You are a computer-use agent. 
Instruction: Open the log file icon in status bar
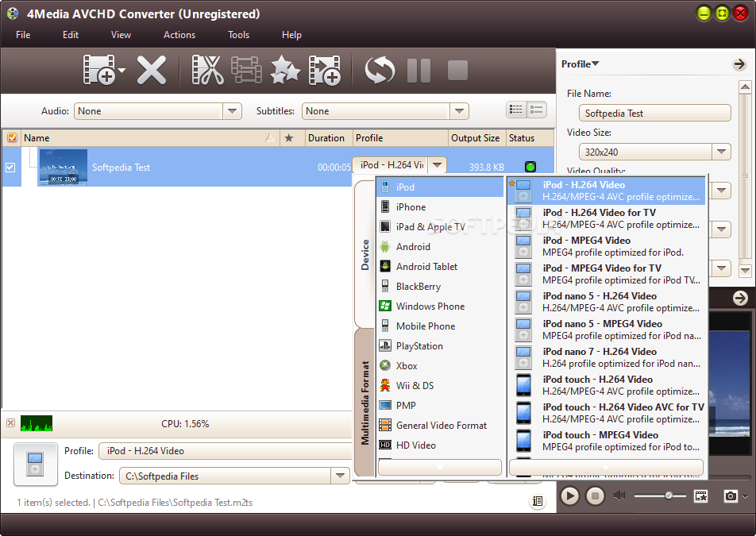[x=537, y=501]
